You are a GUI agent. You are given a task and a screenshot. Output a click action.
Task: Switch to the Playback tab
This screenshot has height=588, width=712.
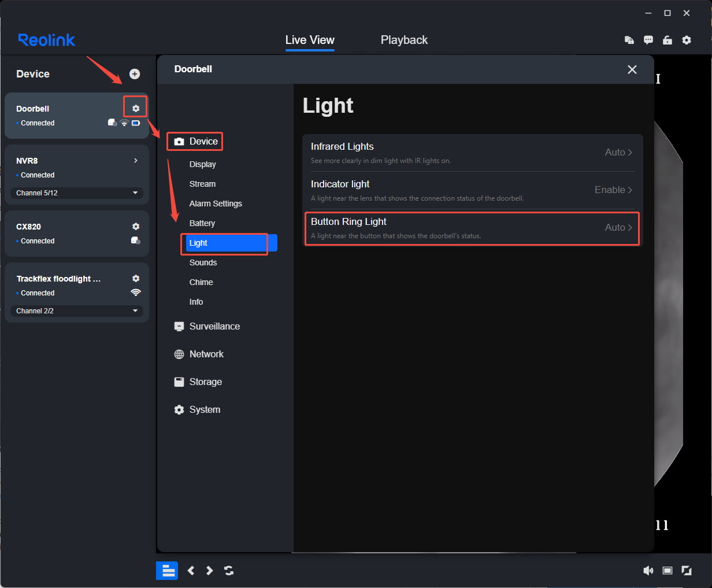[x=404, y=40]
